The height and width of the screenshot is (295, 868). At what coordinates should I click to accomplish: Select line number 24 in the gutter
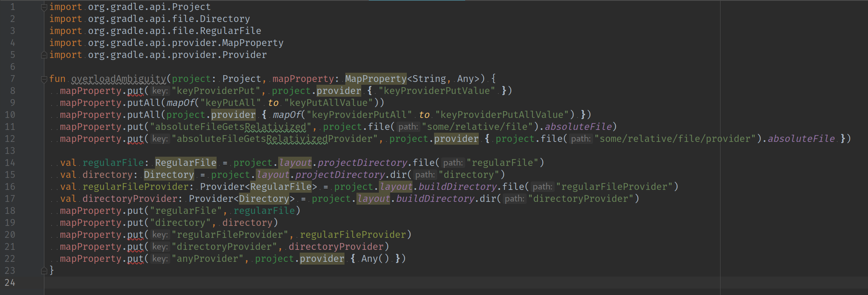[10, 283]
